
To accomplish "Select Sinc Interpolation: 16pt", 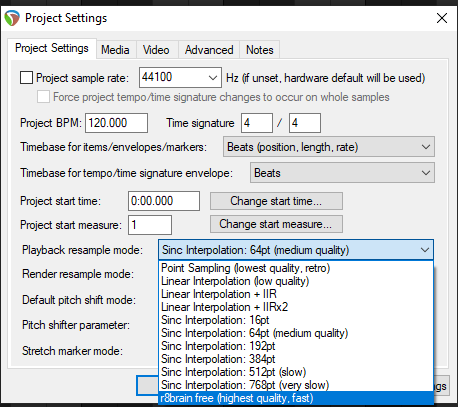I will [x=296, y=320].
